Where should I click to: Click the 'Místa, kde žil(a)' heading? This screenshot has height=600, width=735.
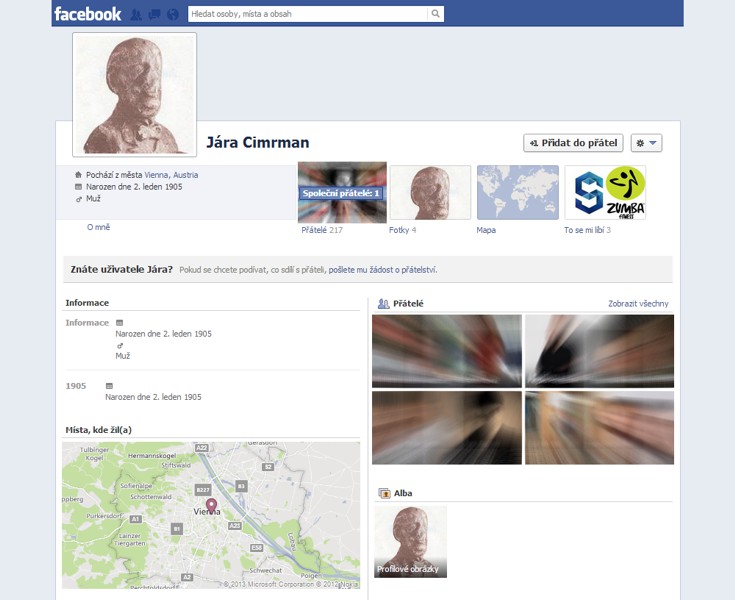98,430
